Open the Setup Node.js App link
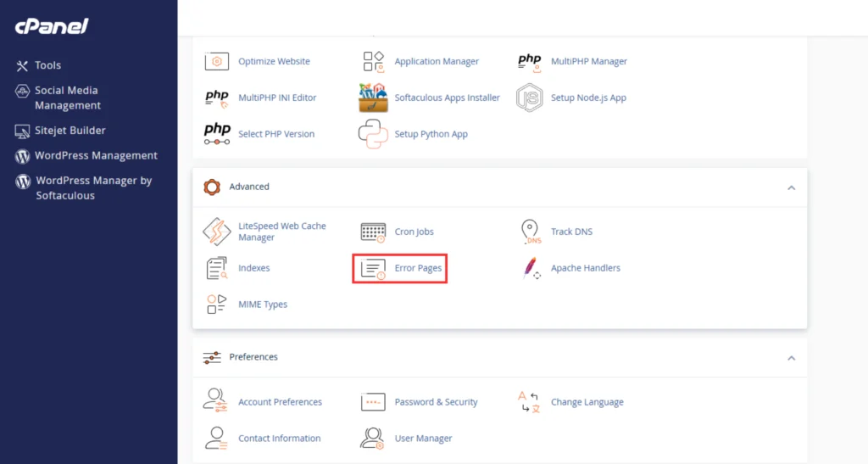The height and width of the screenshot is (464, 868). coord(588,98)
